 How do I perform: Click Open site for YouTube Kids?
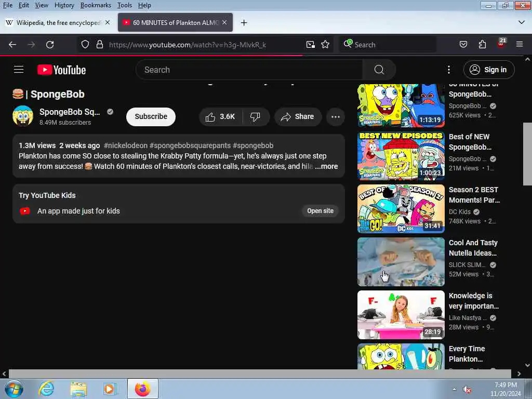coord(320,211)
